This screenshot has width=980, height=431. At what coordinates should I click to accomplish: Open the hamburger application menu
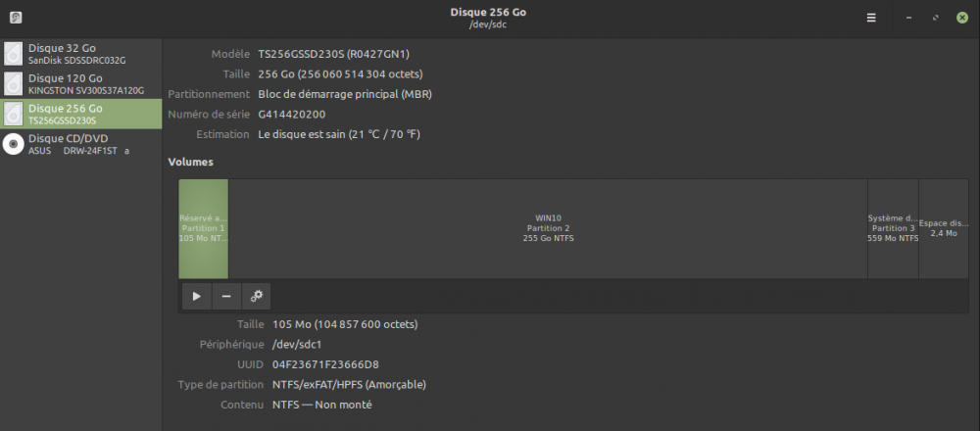pyautogui.click(x=871, y=18)
